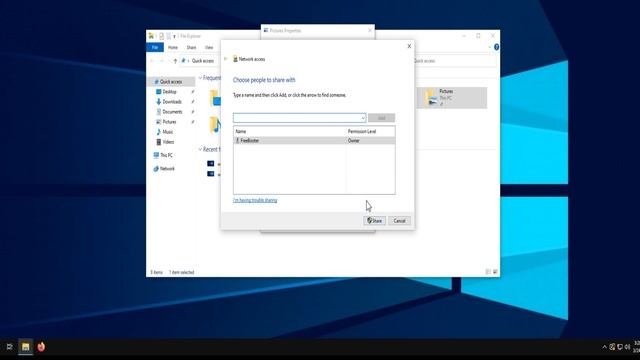Show hidden system tray icons
The width and height of the screenshot is (640, 360).
(604, 347)
